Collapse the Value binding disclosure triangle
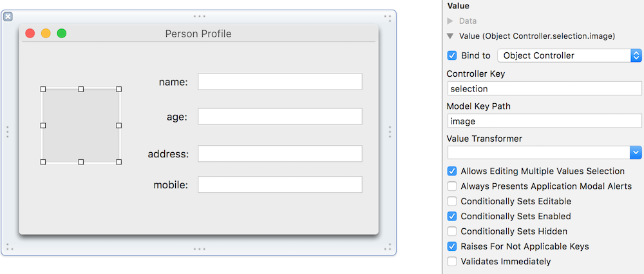644x274 pixels. 450,36
